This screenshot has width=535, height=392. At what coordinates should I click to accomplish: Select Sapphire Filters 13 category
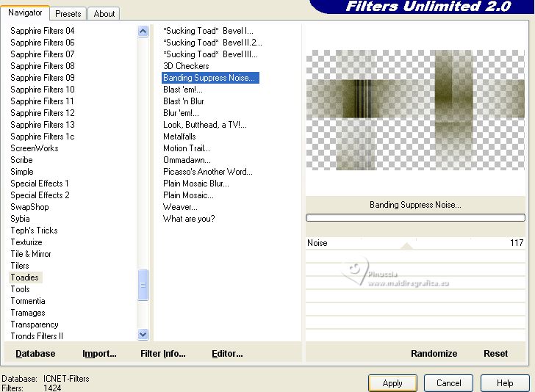(x=43, y=125)
